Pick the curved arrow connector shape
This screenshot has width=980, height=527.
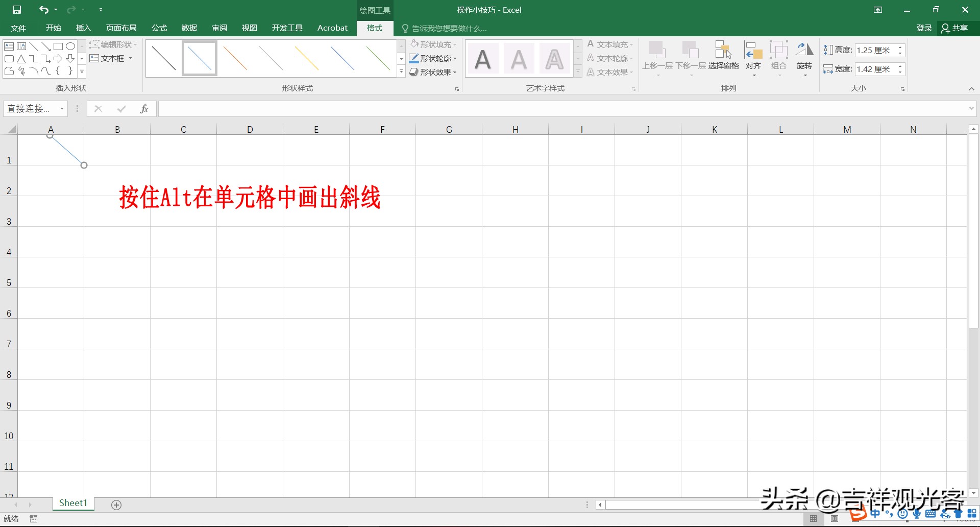pos(45,58)
